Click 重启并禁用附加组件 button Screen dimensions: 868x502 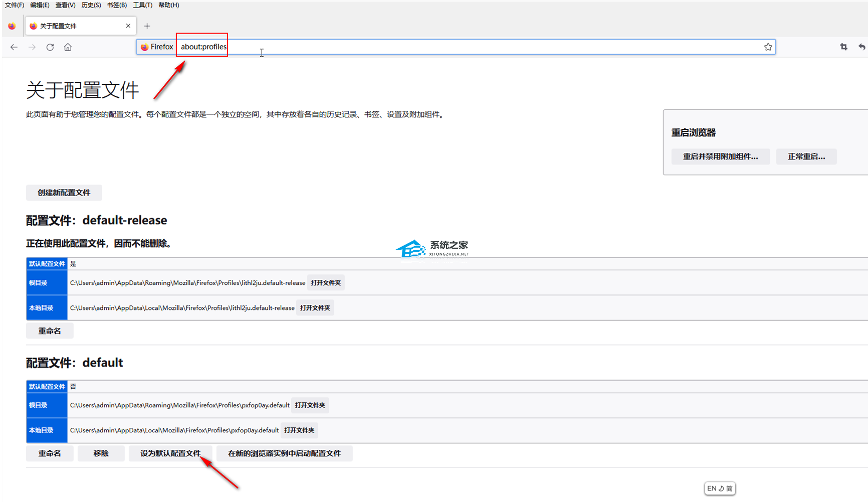[x=720, y=156]
